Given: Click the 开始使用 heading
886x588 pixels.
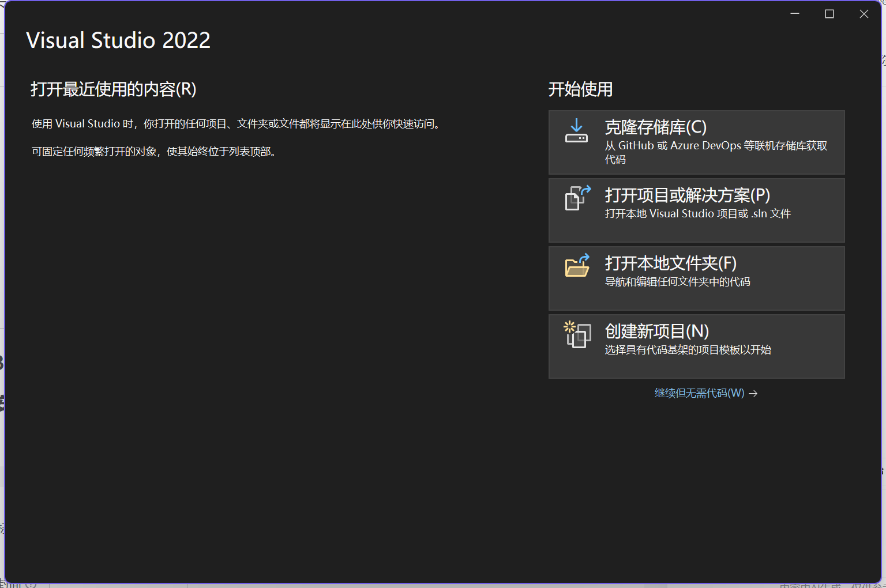Looking at the screenshot, I should click(580, 89).
